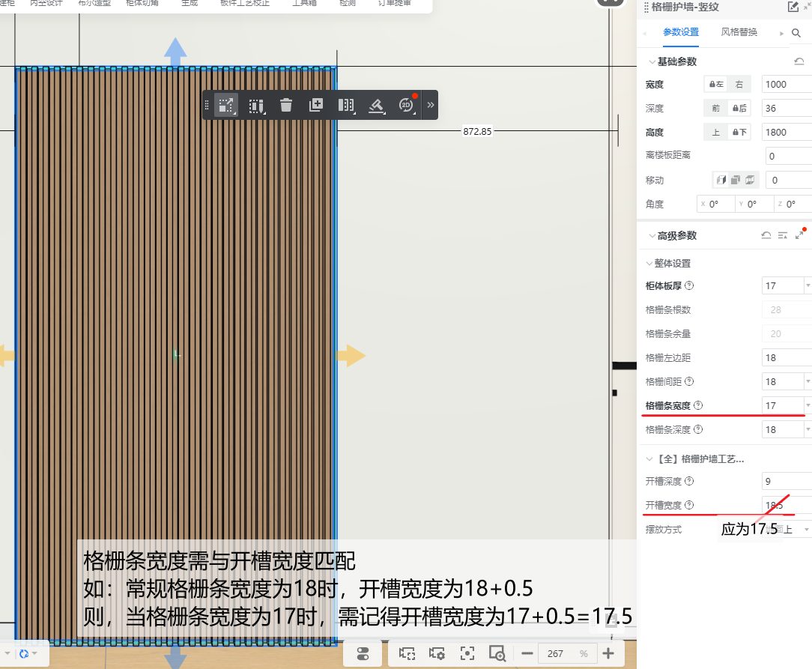Click the trash delete icon in floating toolbar
The width and height of the screenshot is (812, 669).
point(285,105)
